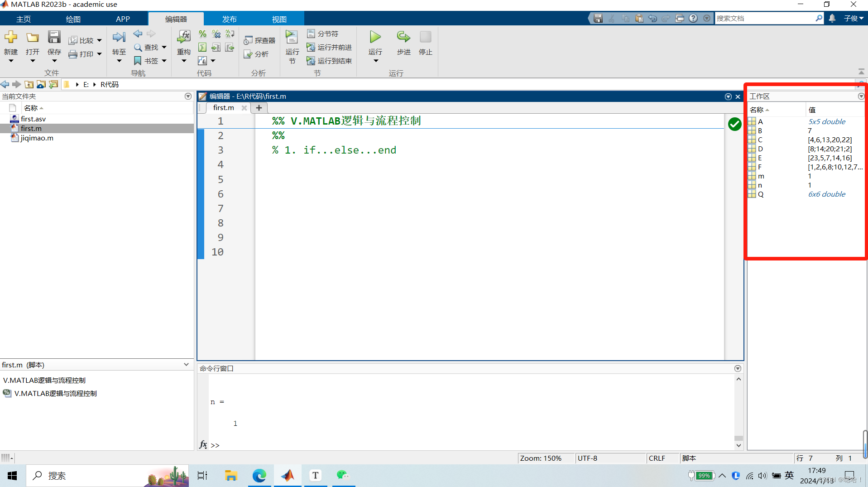Open the Workspace panel actions menu
The width and height of the screenshot is (868, 487).
(x=861, y=96)
